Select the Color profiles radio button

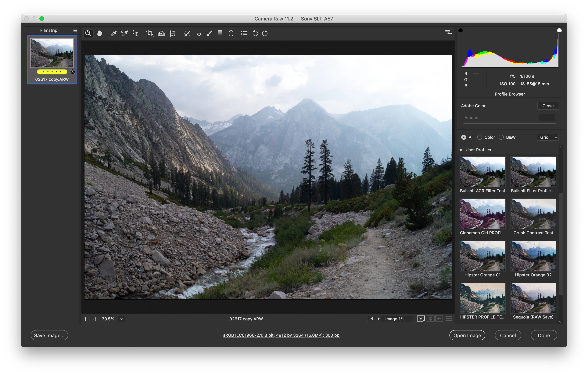480,137
